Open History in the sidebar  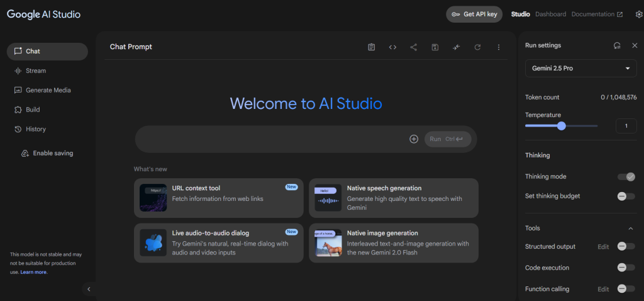click(x=47, y=129)
